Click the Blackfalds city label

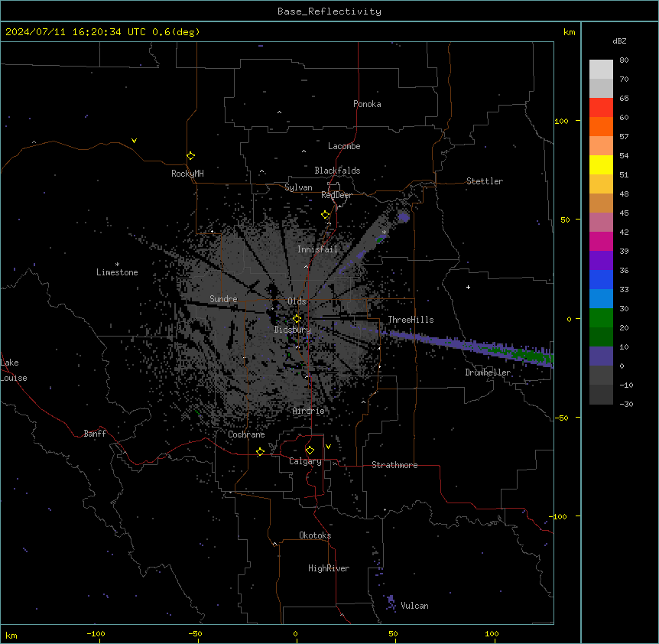point(337,171)
